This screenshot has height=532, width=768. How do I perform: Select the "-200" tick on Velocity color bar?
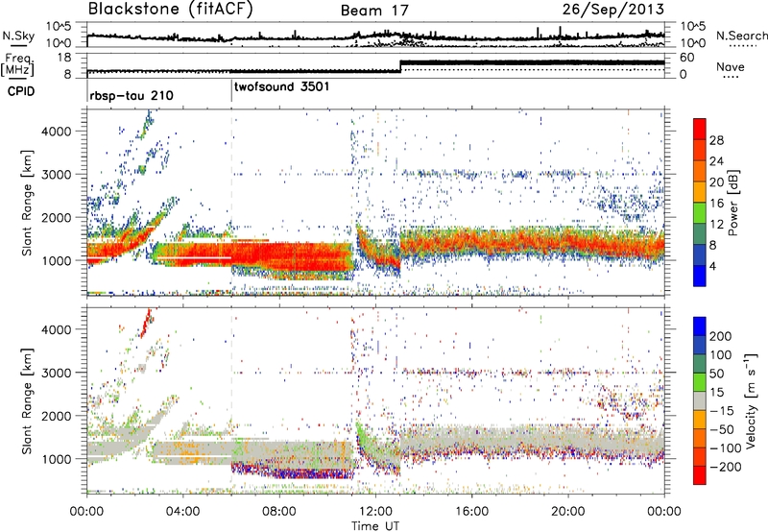[x=726, y=467]
